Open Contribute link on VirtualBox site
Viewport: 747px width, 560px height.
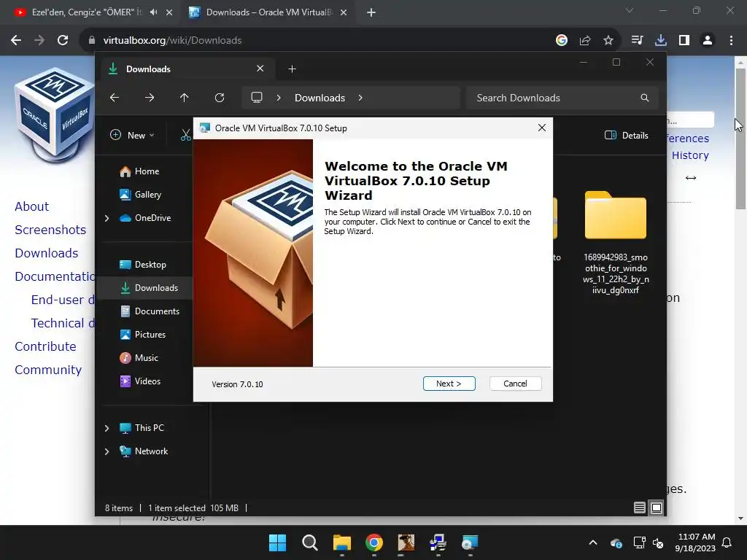point(45,346)
